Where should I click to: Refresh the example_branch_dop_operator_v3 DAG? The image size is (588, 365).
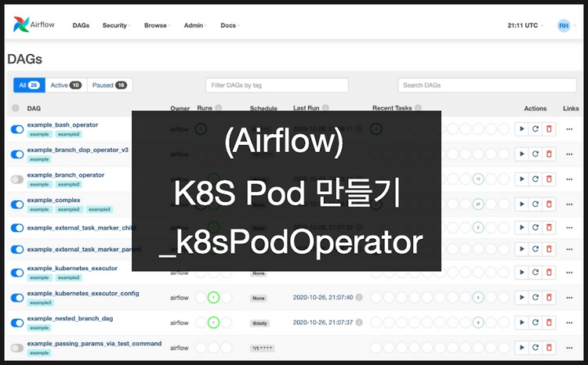pos(535,154)
